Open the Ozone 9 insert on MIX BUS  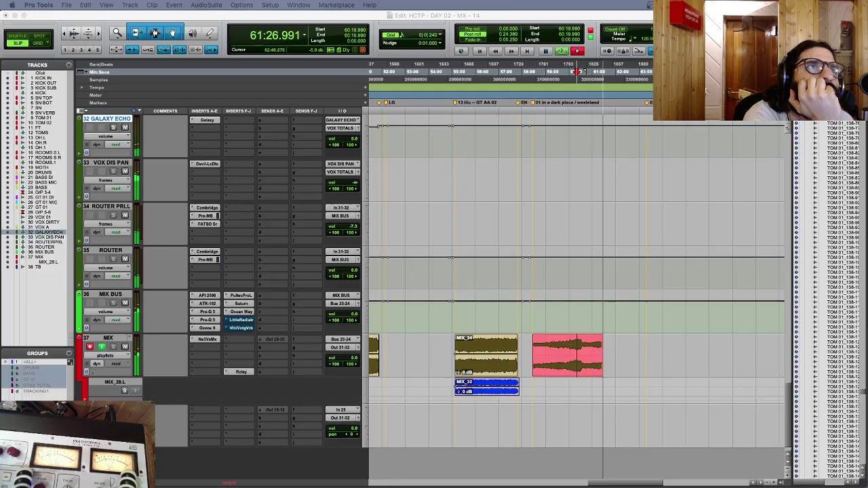pyautogui.click(x=206, y=328)
